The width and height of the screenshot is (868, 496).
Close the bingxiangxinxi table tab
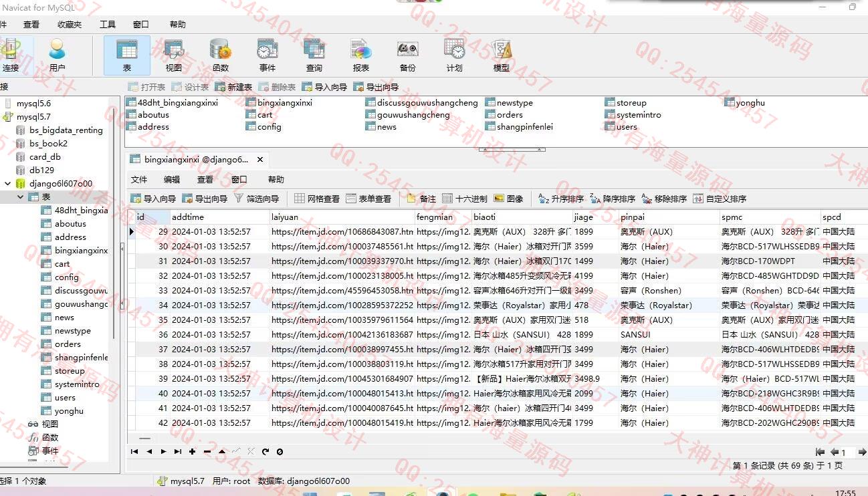[x=260, y=160]
